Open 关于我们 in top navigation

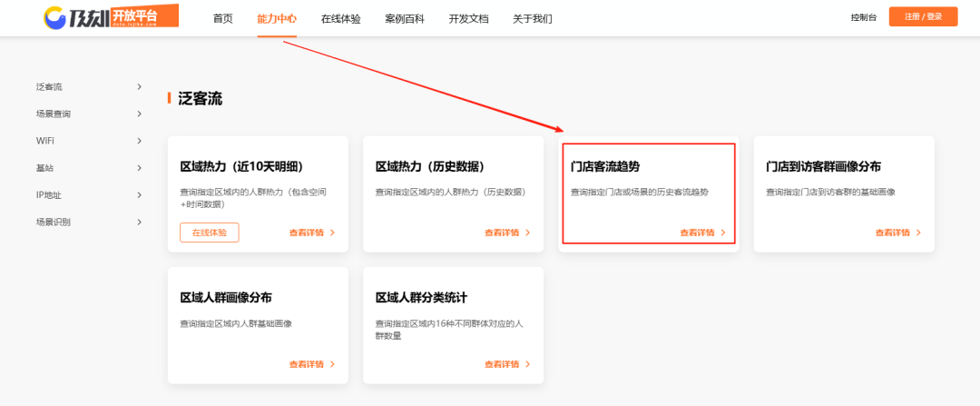tap(532, 19)
